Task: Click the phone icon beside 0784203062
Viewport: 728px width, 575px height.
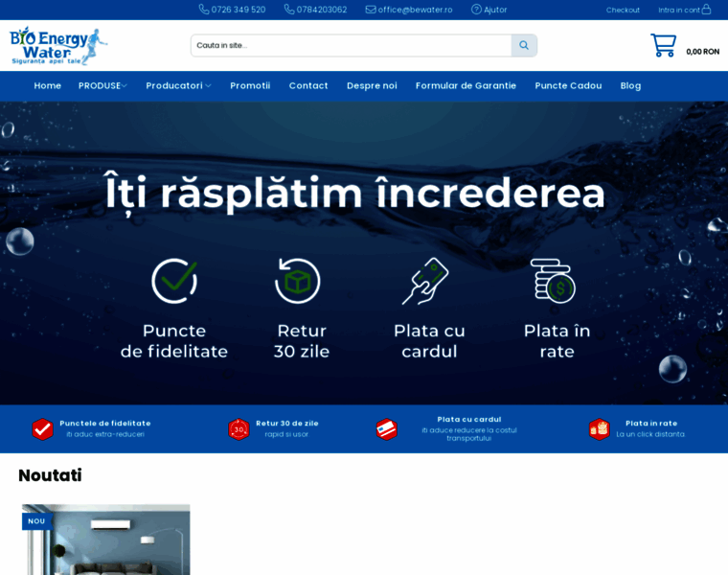Action: [x=289, y=10]
